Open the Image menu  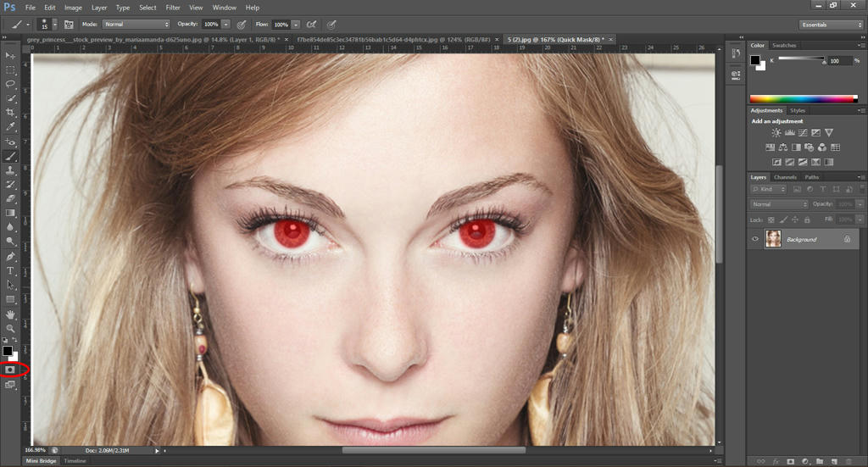[73, 8]
